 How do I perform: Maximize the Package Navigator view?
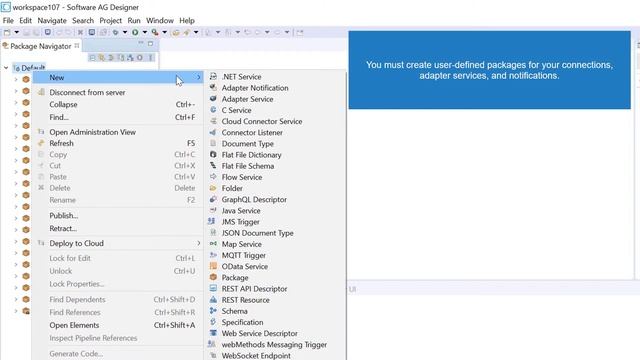coord(151,43)
